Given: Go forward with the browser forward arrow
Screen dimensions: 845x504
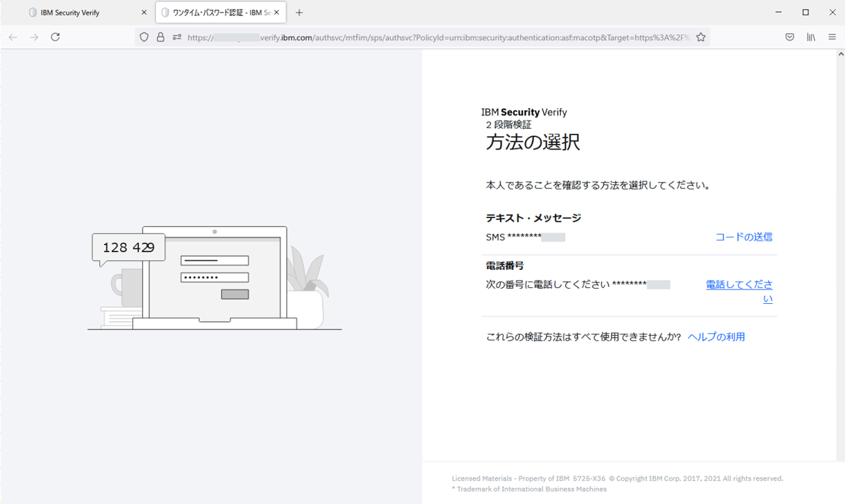Looking at the screenshot, I should [34, 37].
